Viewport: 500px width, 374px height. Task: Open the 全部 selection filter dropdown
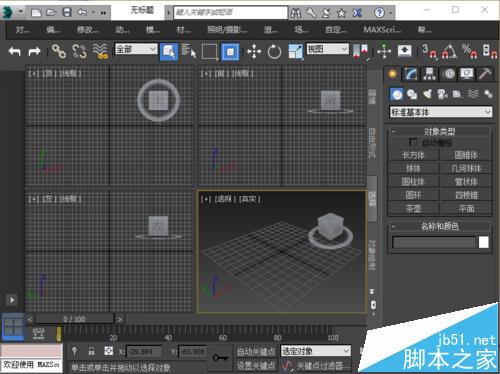[136, 49]
